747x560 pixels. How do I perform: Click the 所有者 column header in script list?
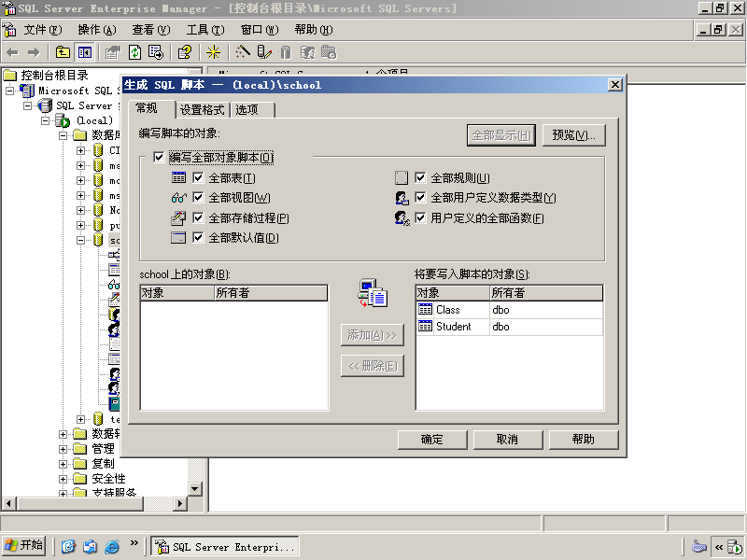(546, 293)
